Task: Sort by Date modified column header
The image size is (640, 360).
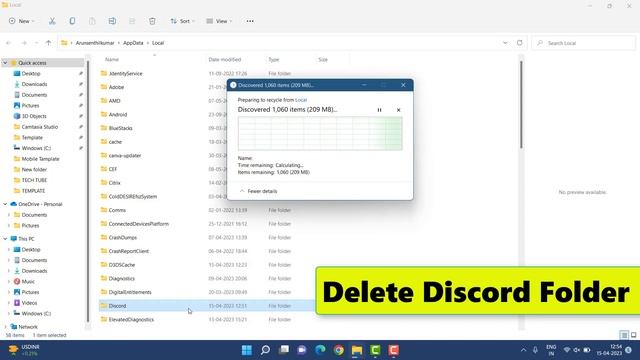Action: pyautogui.click(x=224, y=60)
